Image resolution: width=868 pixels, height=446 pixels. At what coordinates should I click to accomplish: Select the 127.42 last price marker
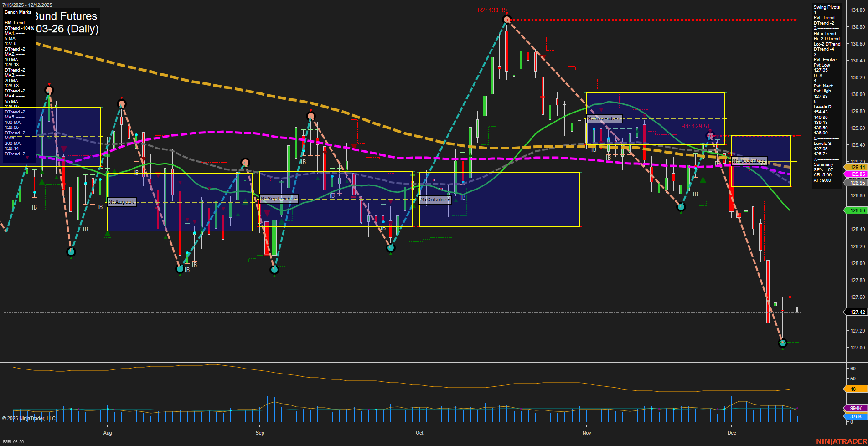(856, 312)
